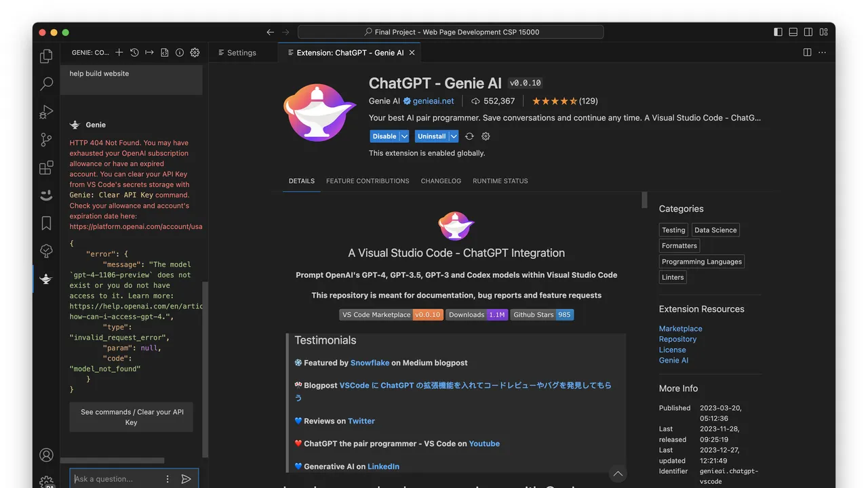Open the Snowflake testimonial link
Screen dimensions: 868x488
coord(370,363)
